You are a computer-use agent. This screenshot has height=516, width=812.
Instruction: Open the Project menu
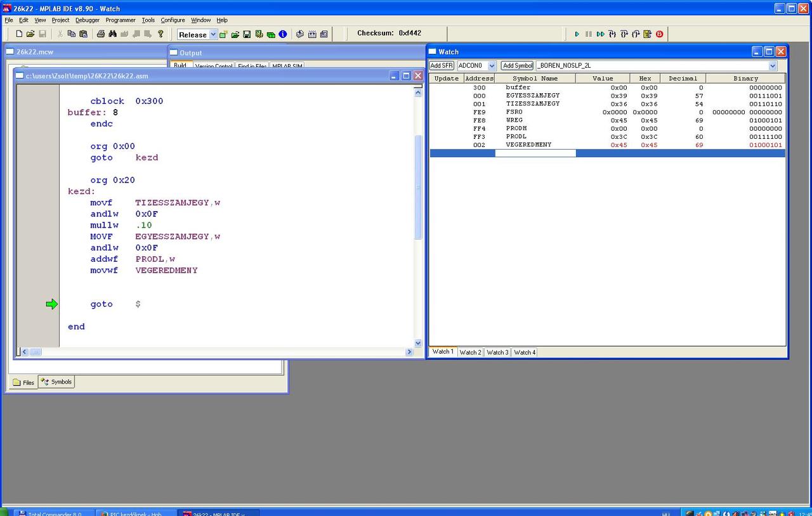point(61,20)
